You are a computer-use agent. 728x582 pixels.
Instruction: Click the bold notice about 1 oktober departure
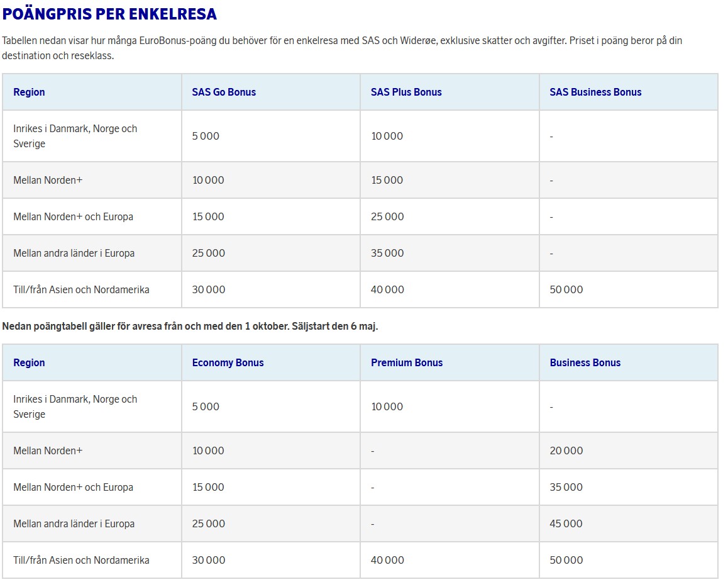point(190,327)
